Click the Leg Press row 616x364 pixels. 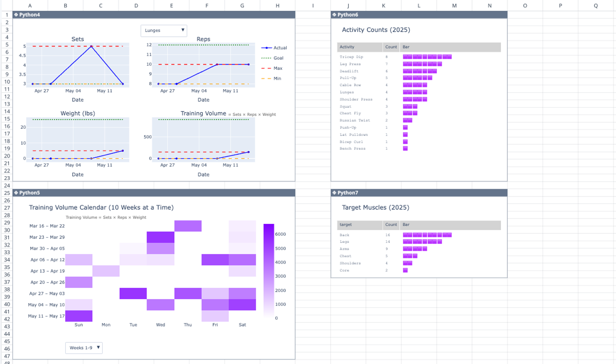coord(419,64)
